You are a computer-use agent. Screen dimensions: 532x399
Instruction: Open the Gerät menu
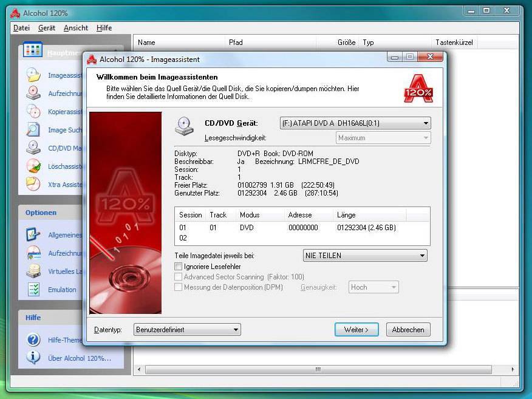point(47,28)
